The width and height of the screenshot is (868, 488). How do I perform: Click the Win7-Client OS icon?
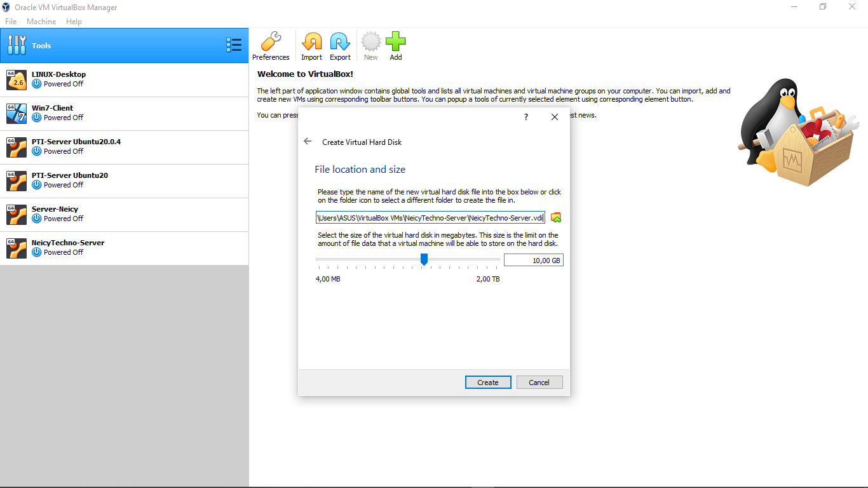[17, 114]
